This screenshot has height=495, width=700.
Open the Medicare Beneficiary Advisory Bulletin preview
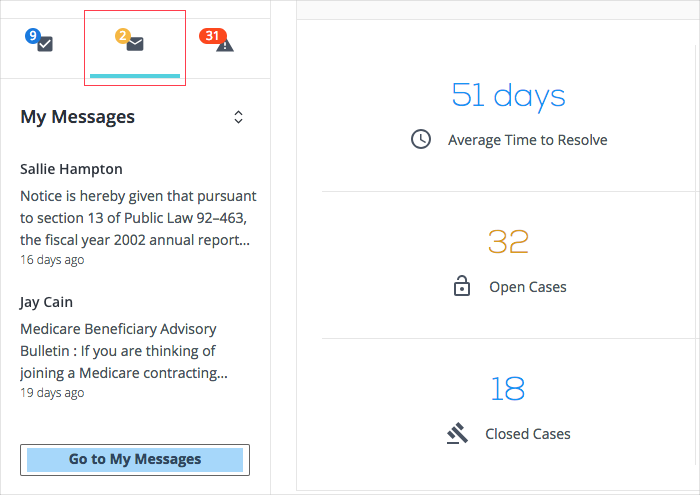pos(124,351)
